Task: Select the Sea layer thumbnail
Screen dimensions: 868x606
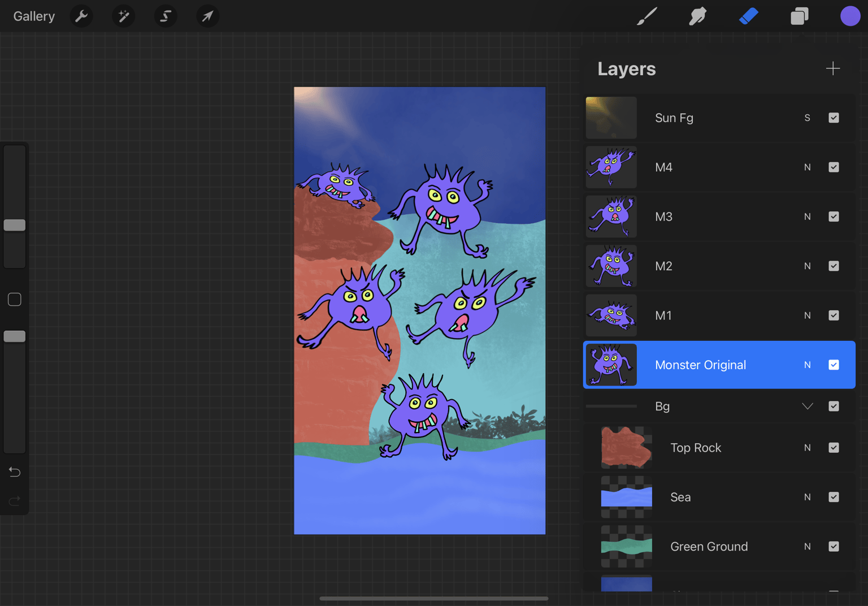Action: pos(627,497)
